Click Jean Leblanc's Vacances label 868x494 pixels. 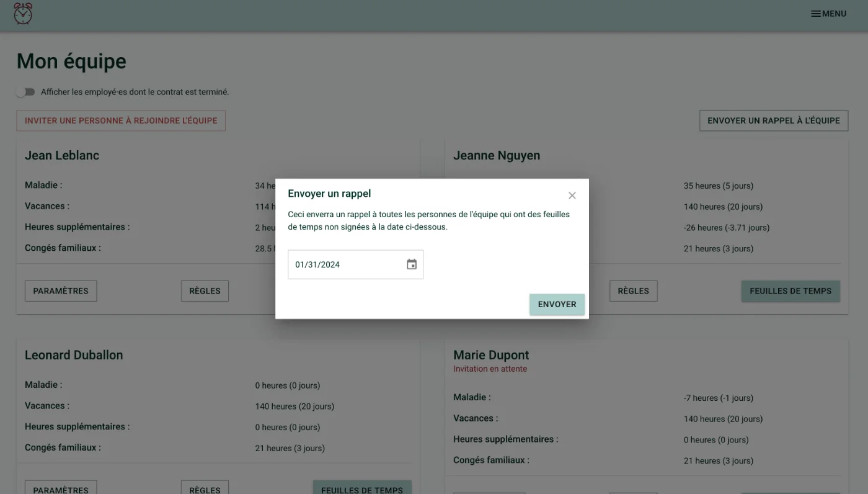(47, 206)
